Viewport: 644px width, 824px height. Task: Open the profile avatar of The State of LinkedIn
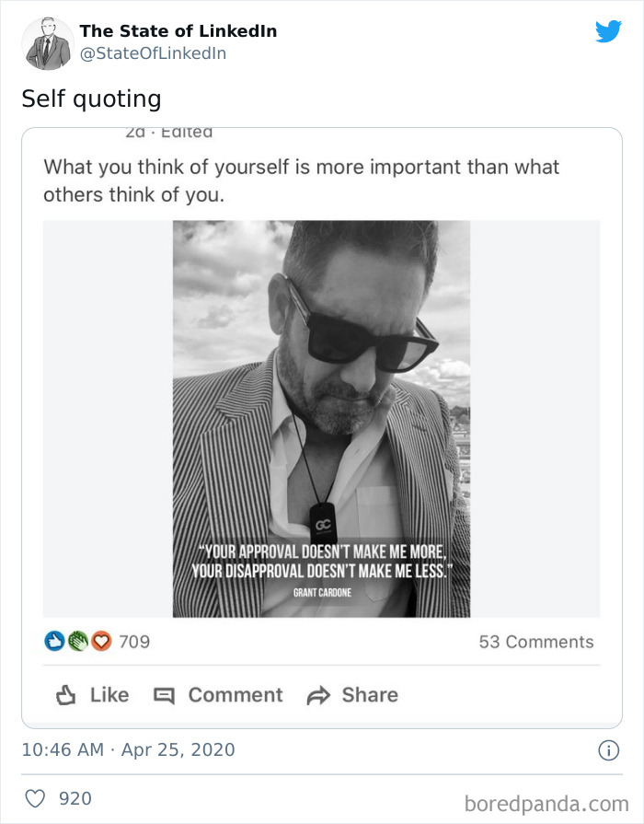pos(47,43)
